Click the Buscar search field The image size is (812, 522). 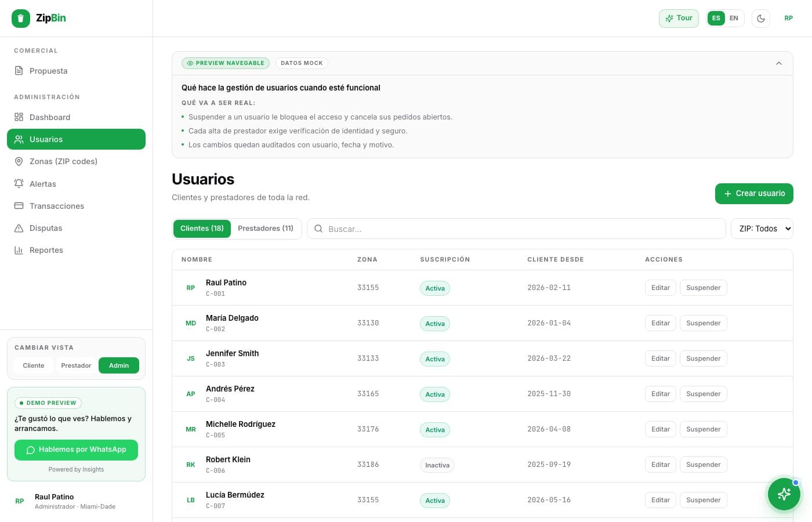516,229
